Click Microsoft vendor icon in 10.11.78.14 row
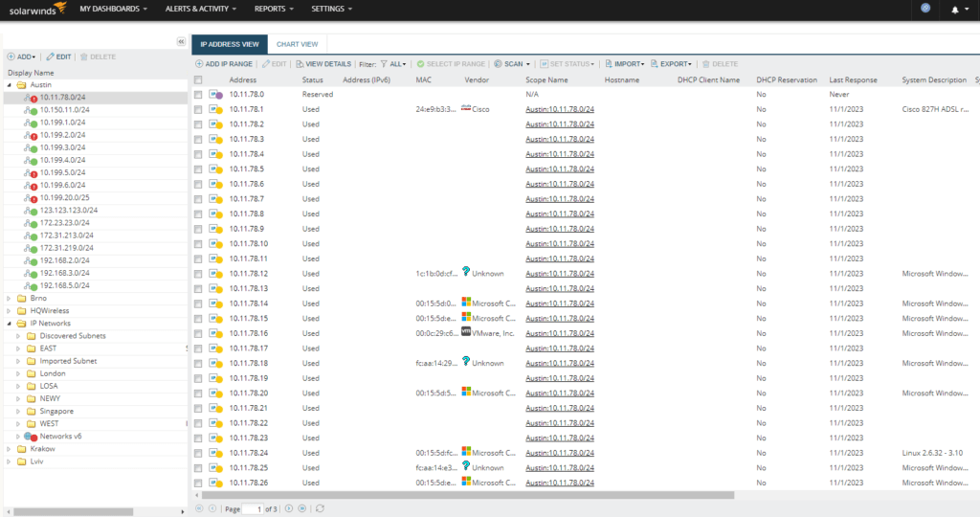 pos(466,302)
